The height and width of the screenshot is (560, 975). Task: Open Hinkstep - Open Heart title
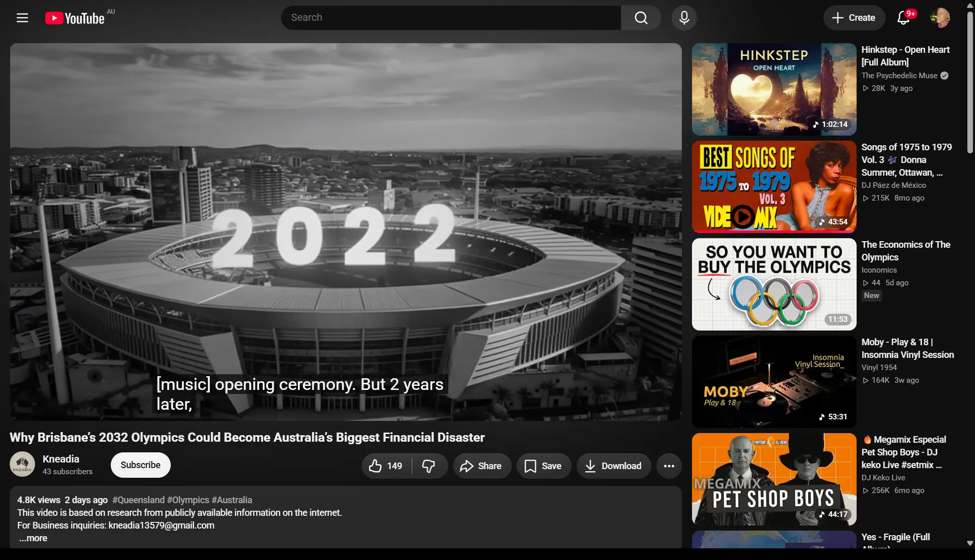(x=905, y=56)
